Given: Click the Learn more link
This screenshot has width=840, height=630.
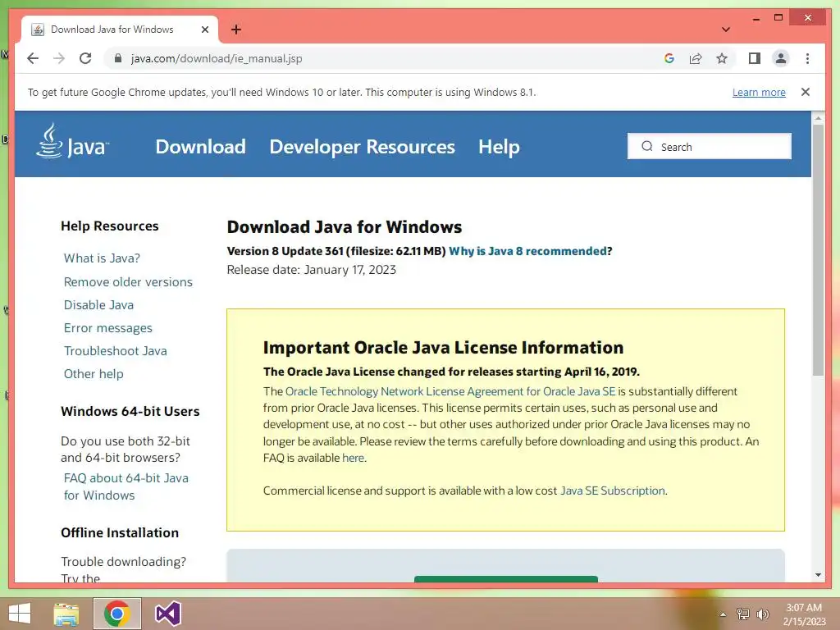Looking at the screenshot, I should (759, 92).
